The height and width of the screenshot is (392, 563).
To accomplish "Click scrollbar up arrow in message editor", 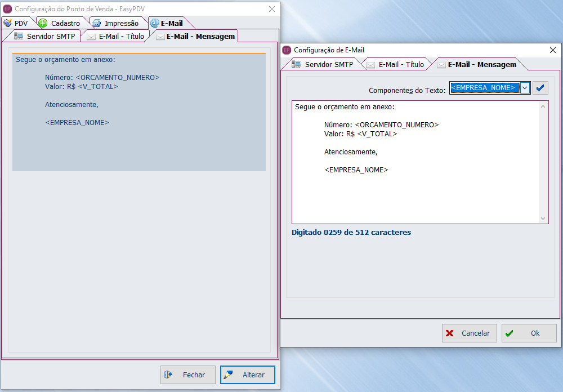I will click(x=543, y=106).
